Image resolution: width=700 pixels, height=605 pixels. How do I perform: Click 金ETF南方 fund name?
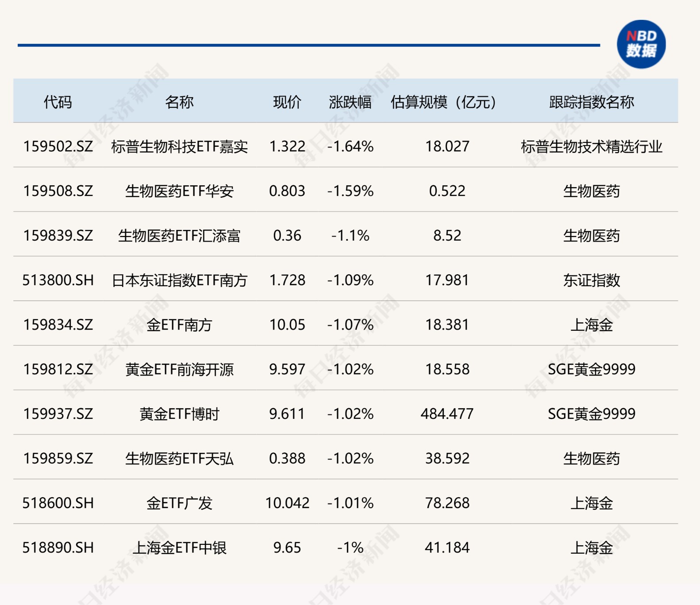179,325
